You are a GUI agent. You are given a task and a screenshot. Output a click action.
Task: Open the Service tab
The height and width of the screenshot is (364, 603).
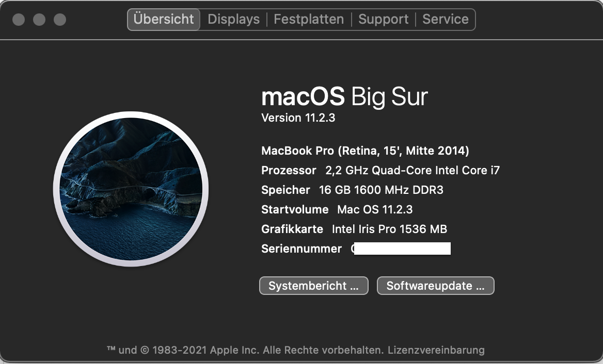tap(445, 20)
